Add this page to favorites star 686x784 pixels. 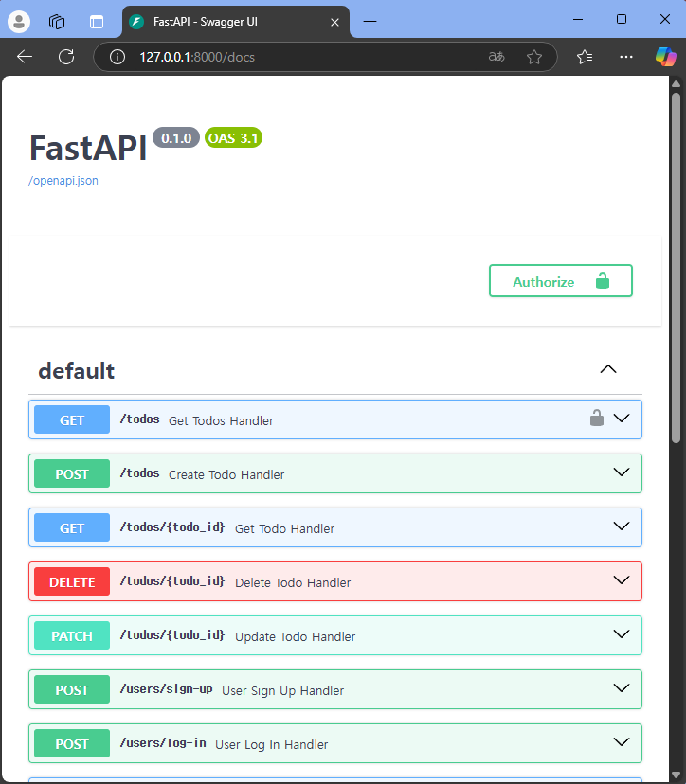tap(534, 57)
